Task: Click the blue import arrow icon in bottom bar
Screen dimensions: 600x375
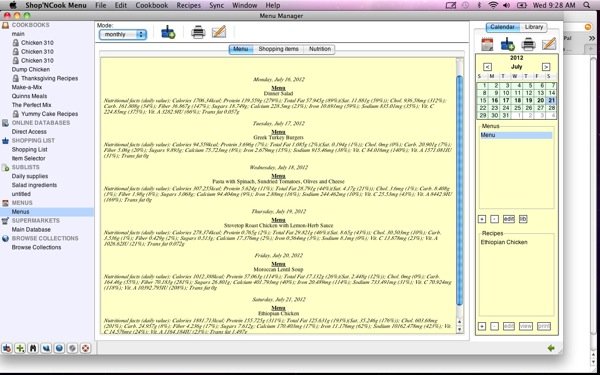Action: coord(46,348)
